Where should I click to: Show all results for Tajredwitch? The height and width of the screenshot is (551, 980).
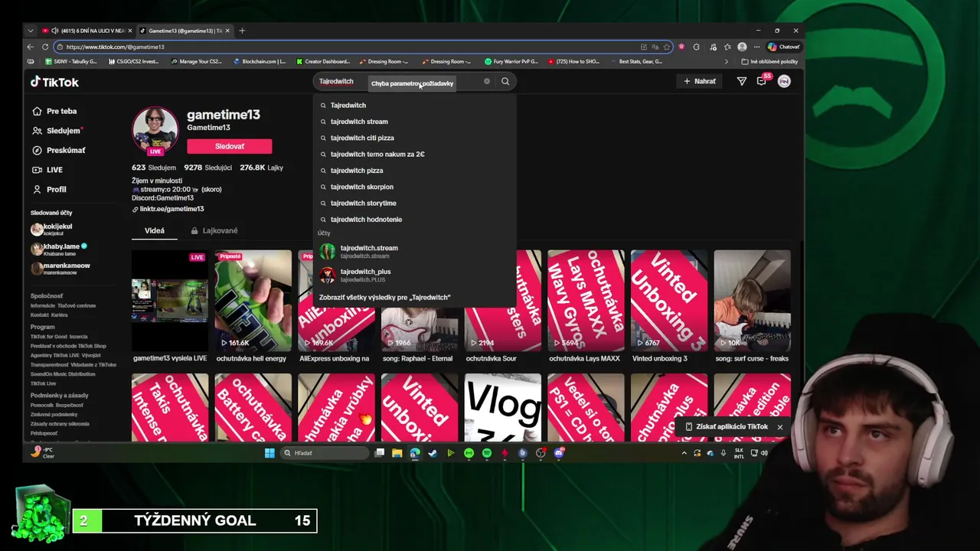[385, 297]
